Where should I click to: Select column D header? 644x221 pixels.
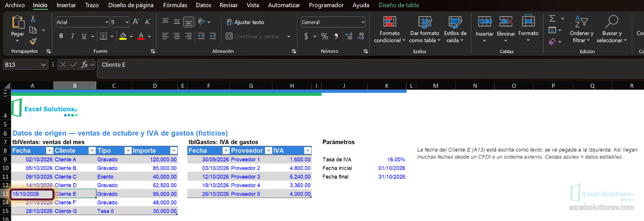155,86
